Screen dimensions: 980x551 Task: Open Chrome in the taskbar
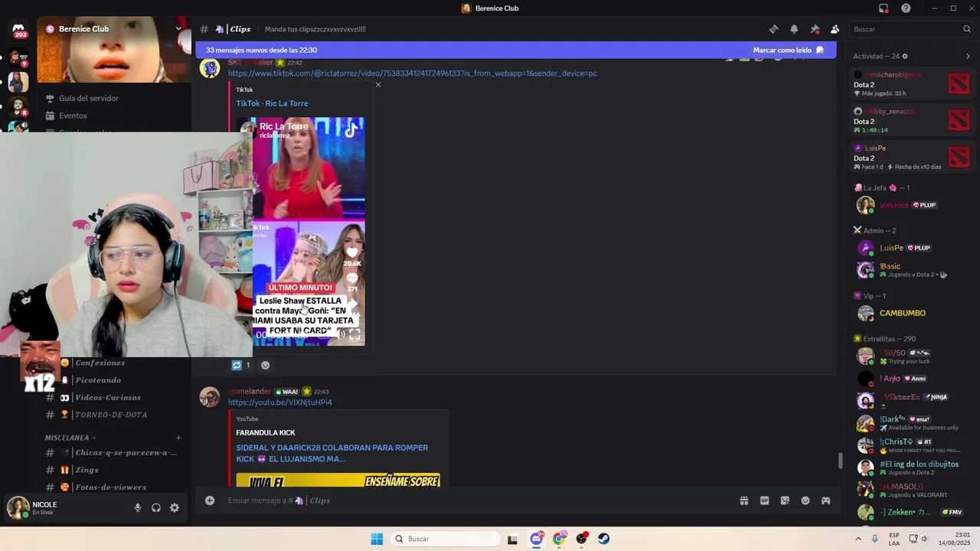pos(559,539)
